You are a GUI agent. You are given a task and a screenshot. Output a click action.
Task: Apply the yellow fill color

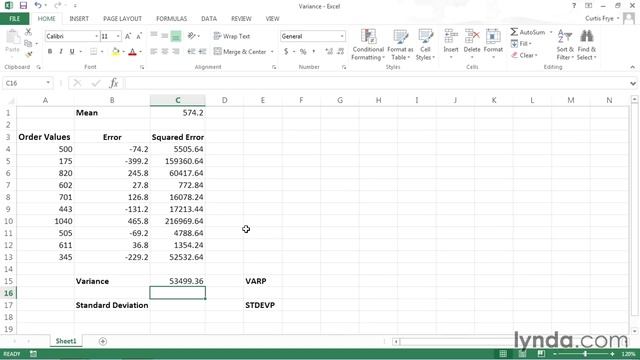coord(116,51)
